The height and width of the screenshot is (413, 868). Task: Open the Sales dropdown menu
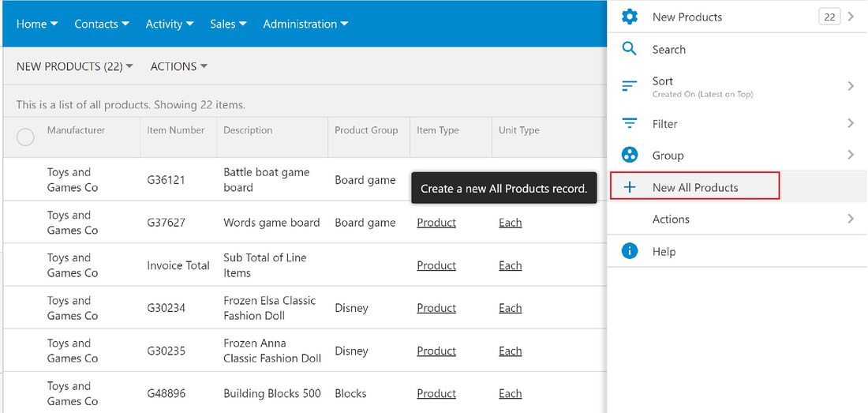(x=229, y=24)
